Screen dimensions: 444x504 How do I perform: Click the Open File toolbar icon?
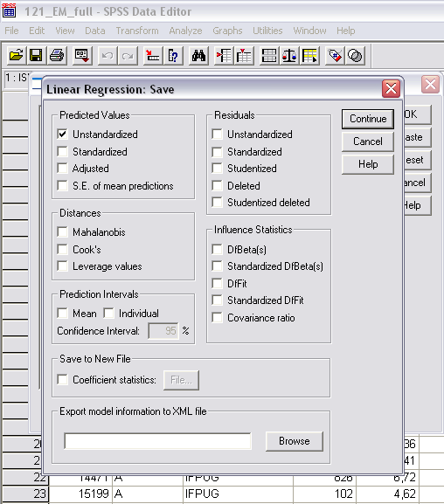coord(16,55)
